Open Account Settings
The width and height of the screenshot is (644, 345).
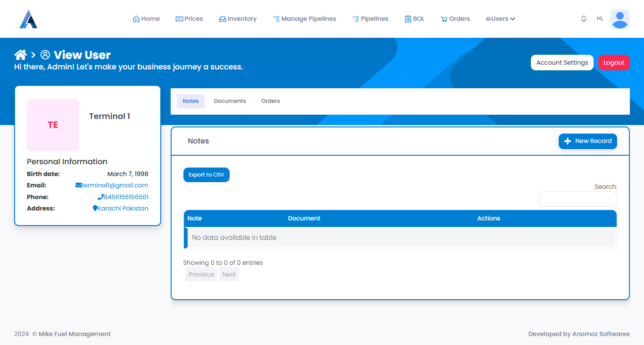pyautogui.click(x=562, y=63)
